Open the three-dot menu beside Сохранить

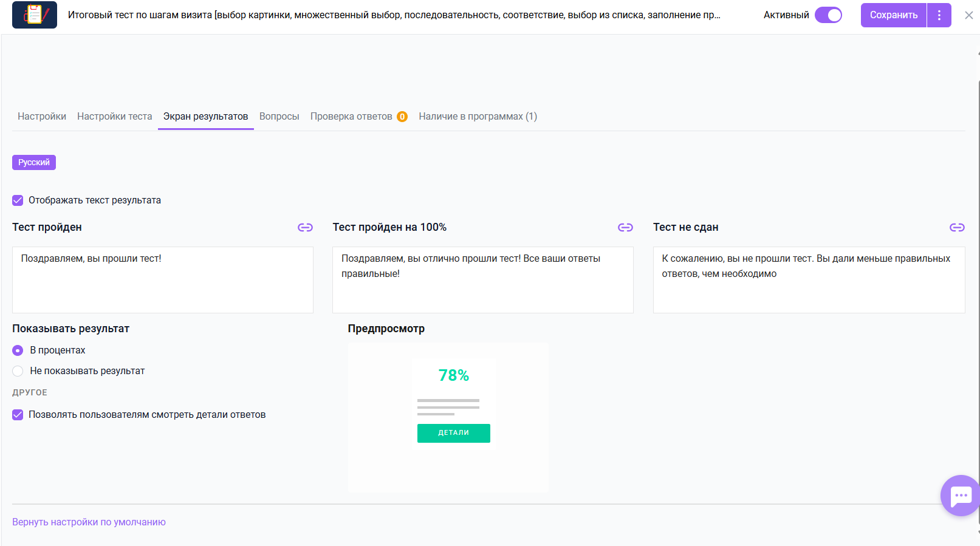(x=939, y=15)
